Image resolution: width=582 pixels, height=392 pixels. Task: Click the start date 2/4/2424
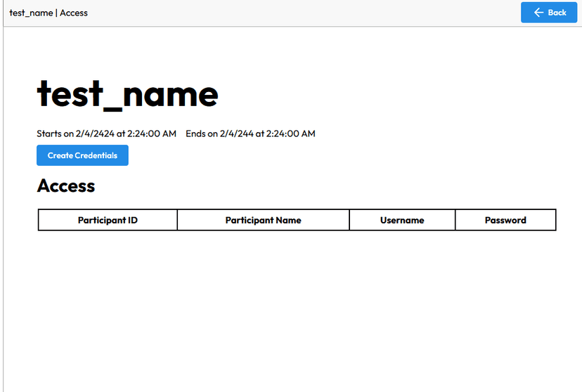(95, 134)
